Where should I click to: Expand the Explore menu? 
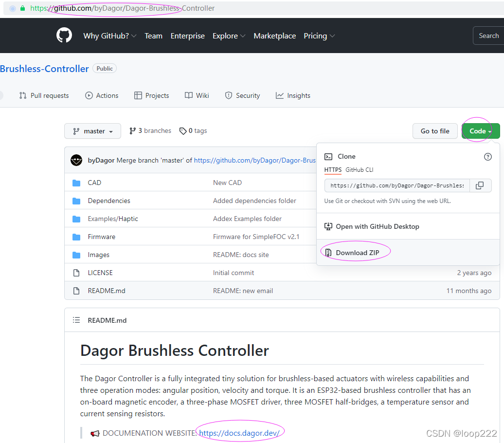pyautogui.click(x=229, y=36)
